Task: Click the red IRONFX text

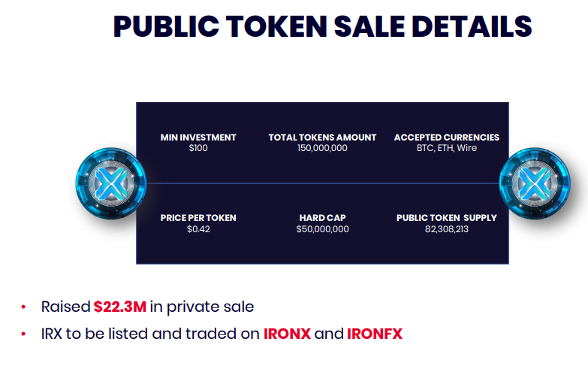Action: pyautogui.click(x=375, y=334)
